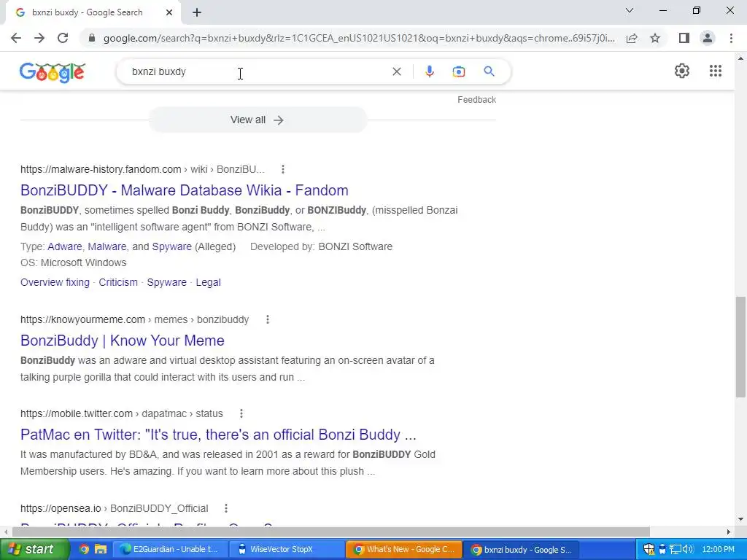Open the Criticism sitelink
Viewport: 747px width, 560px height.
pyautogui.click(x=118, y=282)
